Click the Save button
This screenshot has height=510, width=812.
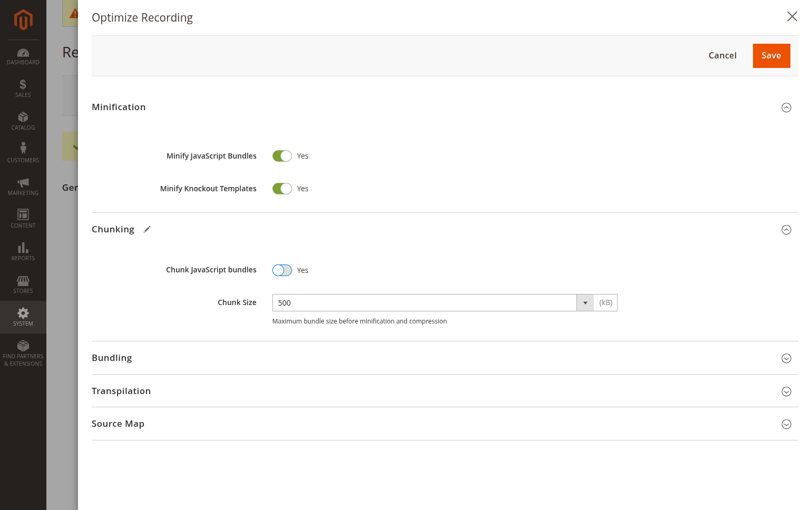click(x=771, y=56)
